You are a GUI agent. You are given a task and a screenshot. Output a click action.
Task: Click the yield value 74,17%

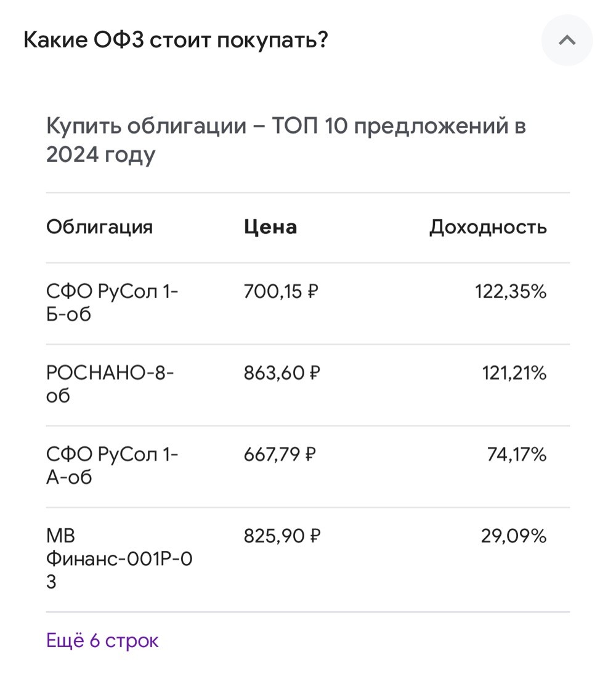[517, 454]
